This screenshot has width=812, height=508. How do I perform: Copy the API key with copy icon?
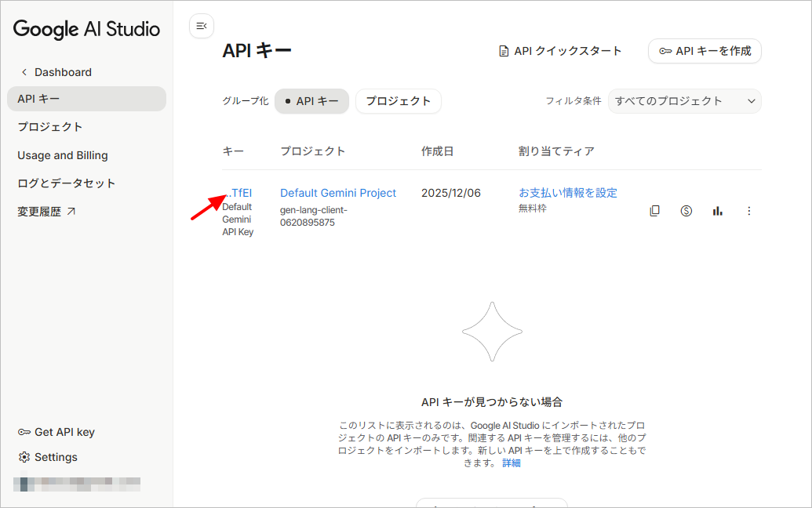point(654,211)
